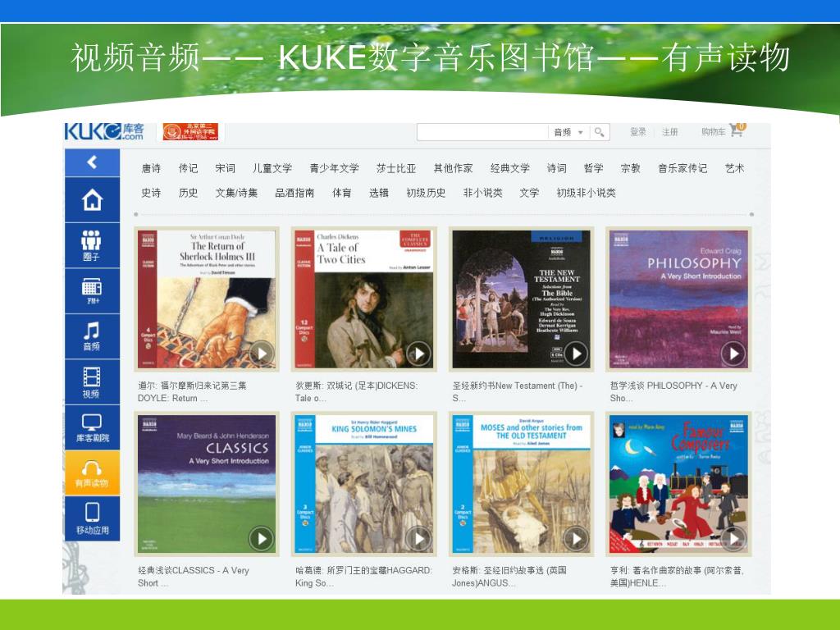Select the 经典文学 category
Image resolution: width=840 pixels, height=630 pixels.
(510, 168)
